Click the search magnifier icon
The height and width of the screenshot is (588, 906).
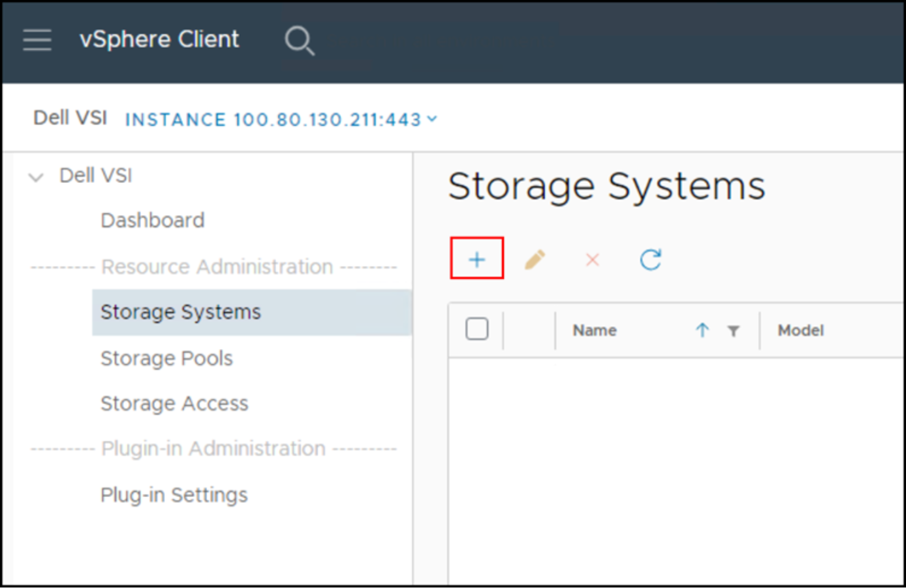300,40
